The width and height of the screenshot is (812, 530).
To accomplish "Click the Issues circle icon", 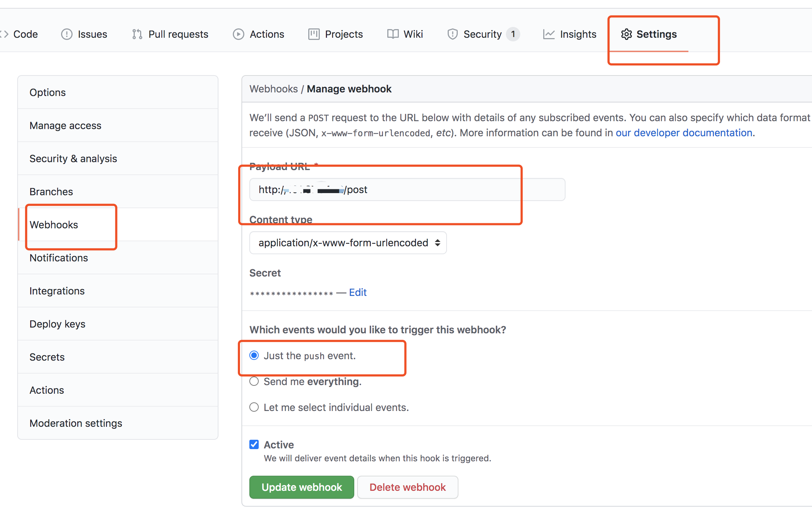I will pyautogui.click(x=66, y=34).
